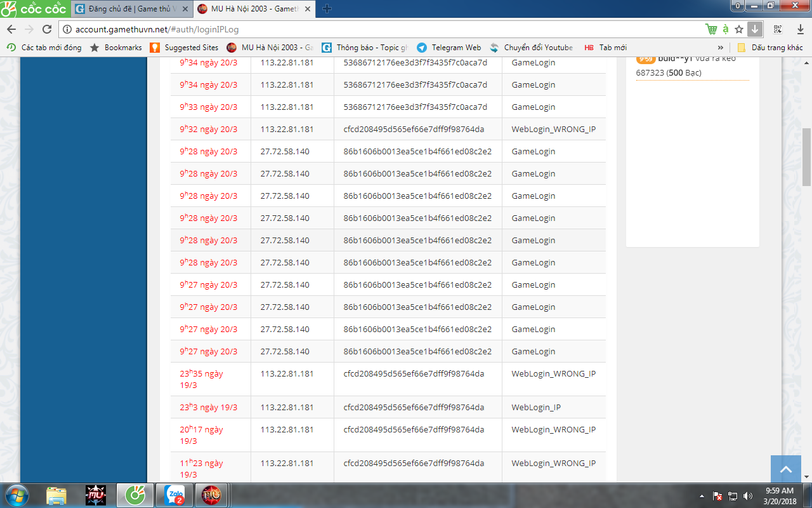Click the scroll-to-top arrow button
The image size is (812, 508).
coord(786,469)
